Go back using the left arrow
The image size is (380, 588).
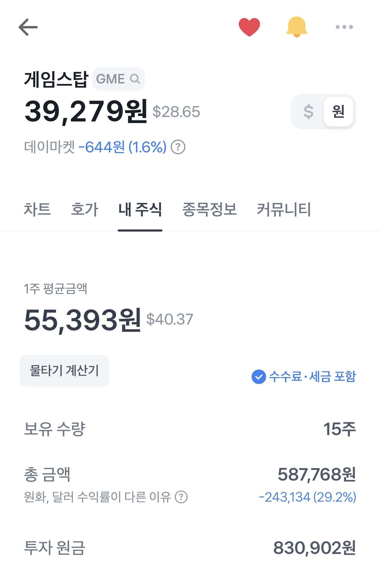[x=28, y=27]
